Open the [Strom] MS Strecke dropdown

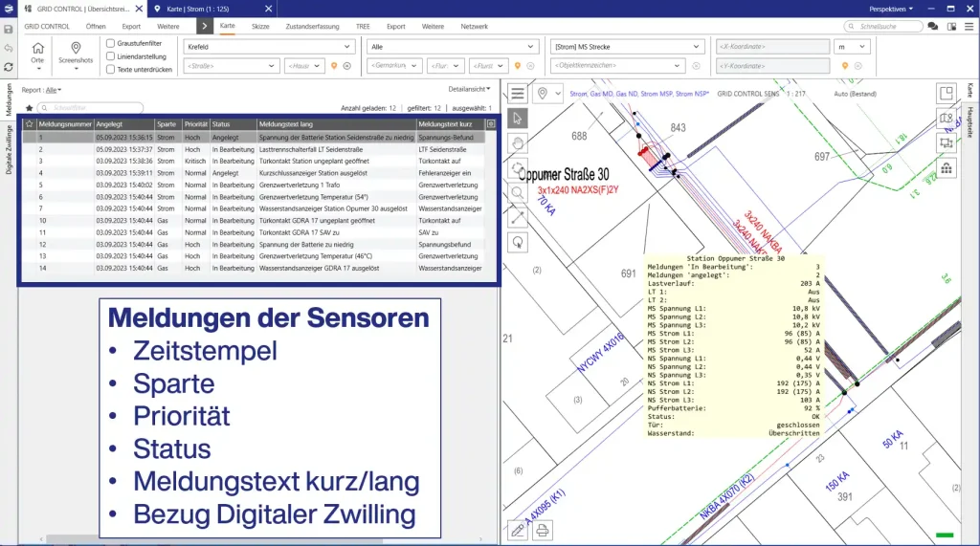click(628, 46)
